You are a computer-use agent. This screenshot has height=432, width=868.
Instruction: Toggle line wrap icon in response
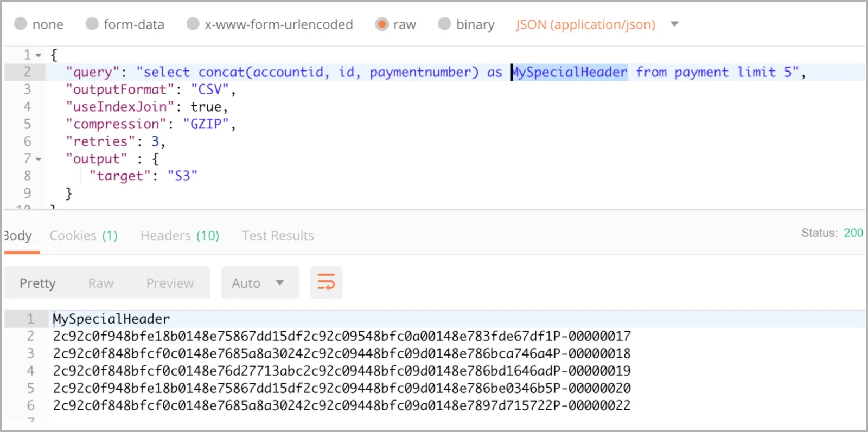coord(326,282)
